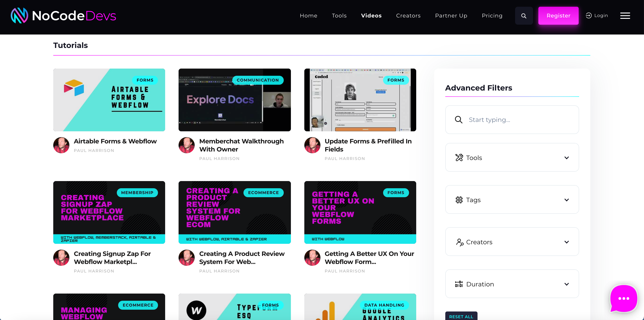This screenshot has width=644, height=320.
Task: Click Paul Harrison avatar beside Airtable Forms & Webflow
Action: (x=61, y=145)
